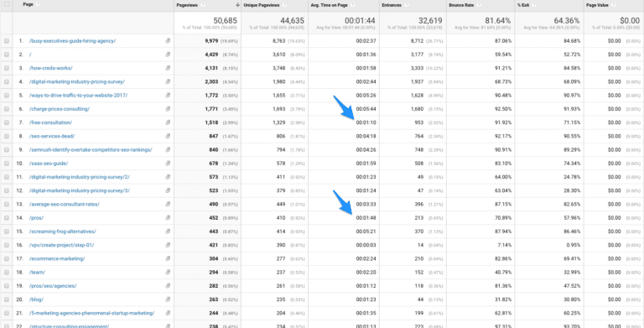Viewport: 644px width, 328px height.
Task: Open /5-marketing-agencies-phenomenal-startup-marketing/ link
Action: tap(91, 313)
